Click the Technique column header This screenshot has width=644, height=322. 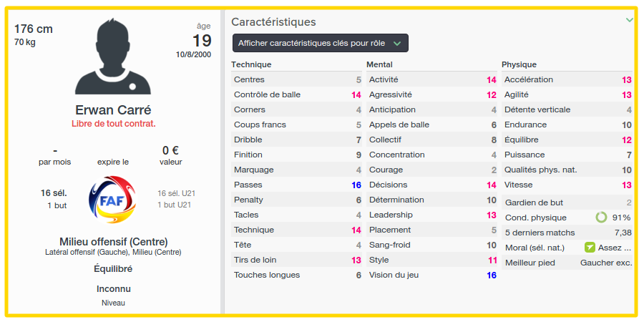tap(251, 64)
